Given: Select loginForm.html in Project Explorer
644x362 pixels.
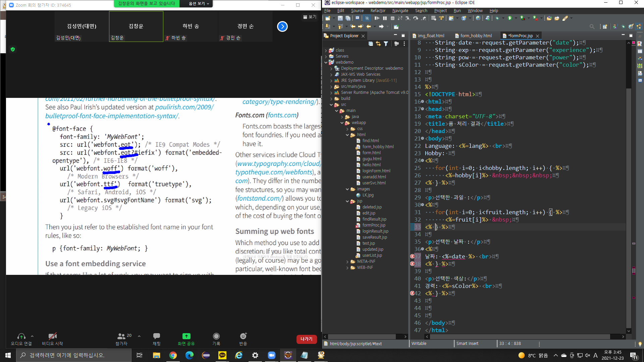Looking at the screenshot, I should click(x=376, y=171).
